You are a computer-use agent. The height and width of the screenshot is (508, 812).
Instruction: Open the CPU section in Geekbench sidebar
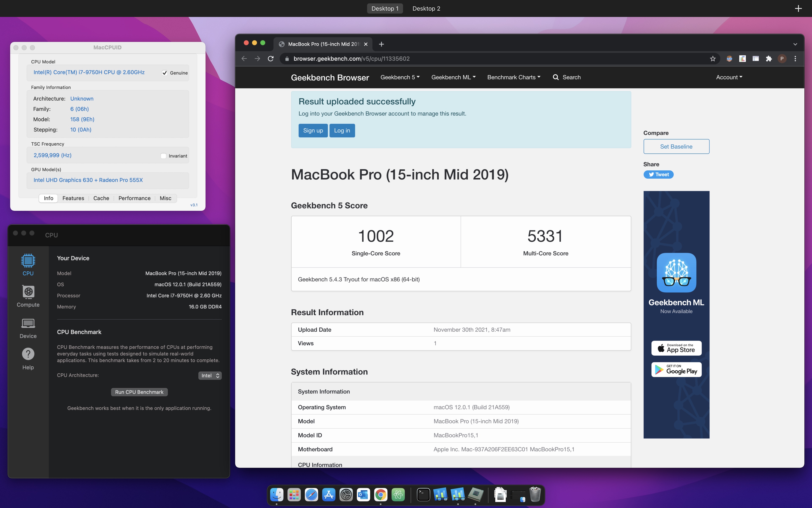28,265
